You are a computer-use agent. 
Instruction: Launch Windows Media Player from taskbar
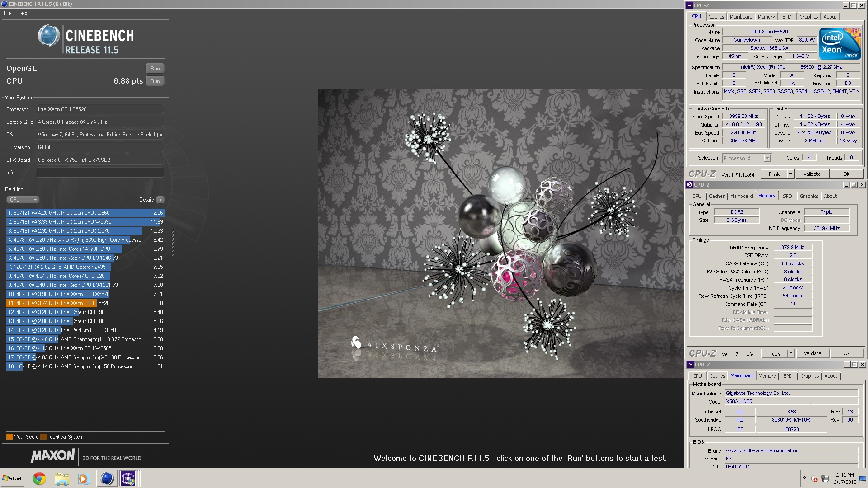(x=84, y=479)
